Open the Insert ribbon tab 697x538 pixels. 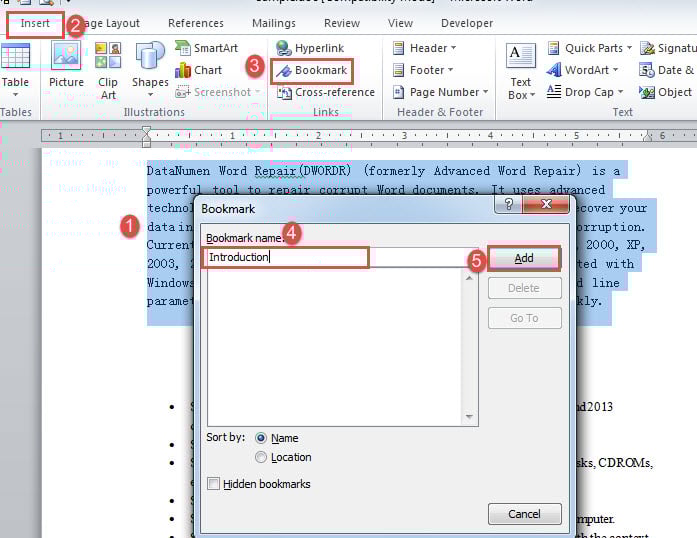pos(35,24)
